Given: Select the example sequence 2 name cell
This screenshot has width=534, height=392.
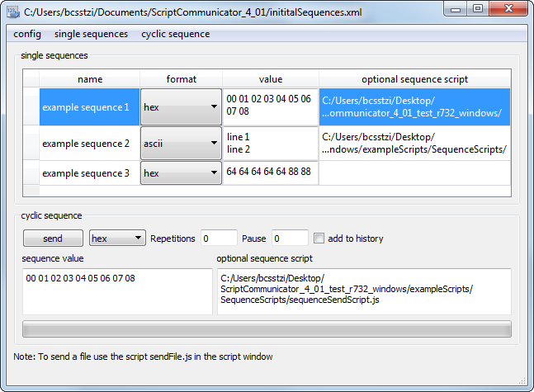Looking at the screenshot, I should click(90, 144).
